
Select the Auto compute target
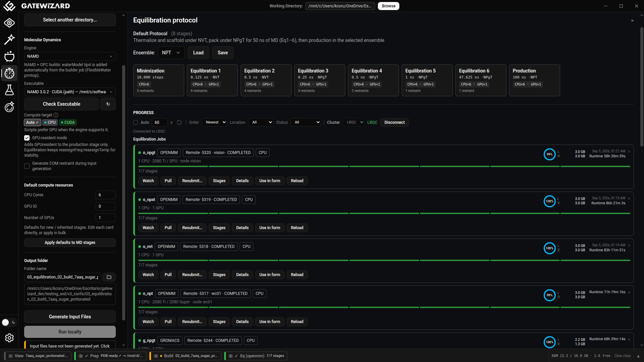pyautogui.click(x=33, y=122)
